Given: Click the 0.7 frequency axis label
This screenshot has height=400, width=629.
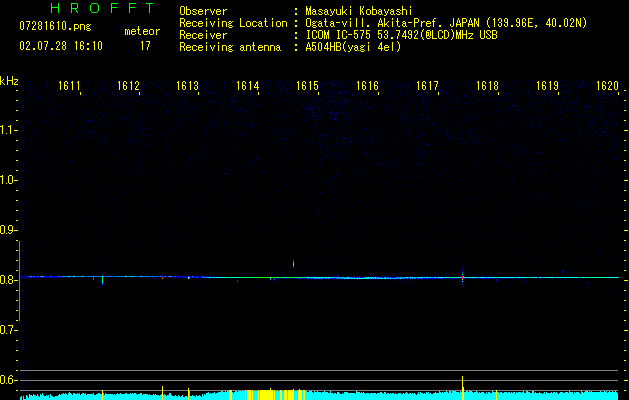Looking at the screenshot, I should 8,330.
